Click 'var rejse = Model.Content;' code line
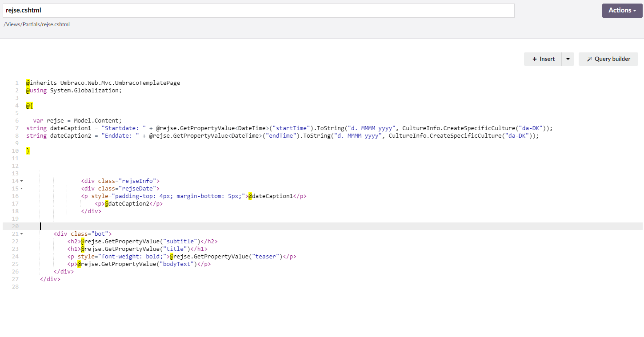Image resolution: width=644 pixels, height=337 pixels. tap(77, 121)
